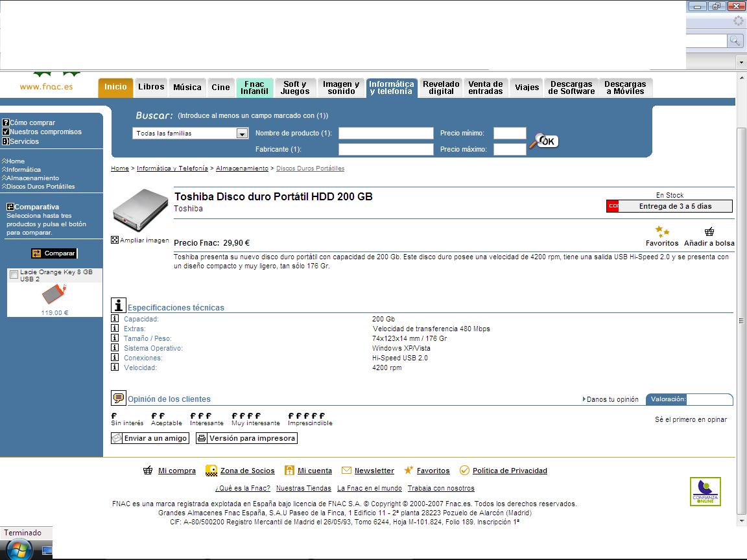Open the Inicio tab

point(116,87)
